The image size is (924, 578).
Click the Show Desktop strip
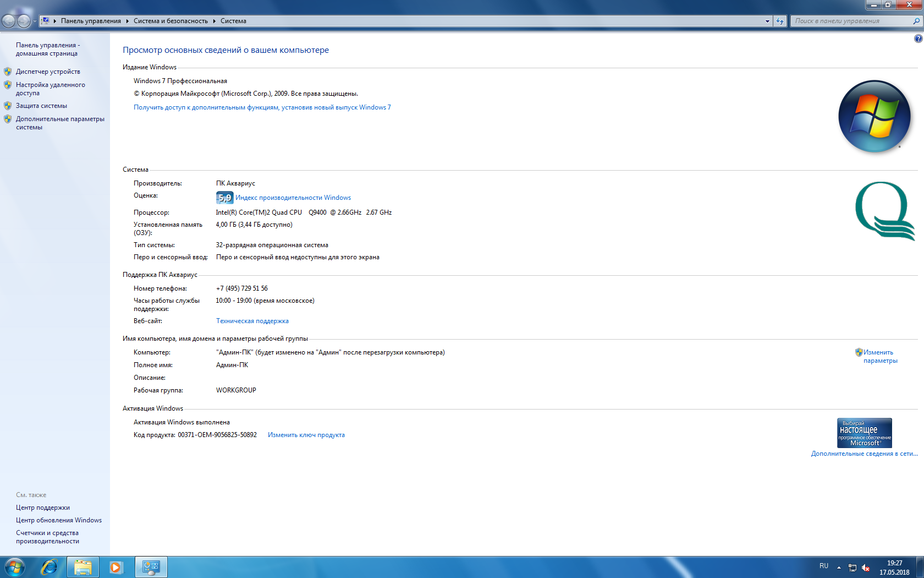(920, 567)
